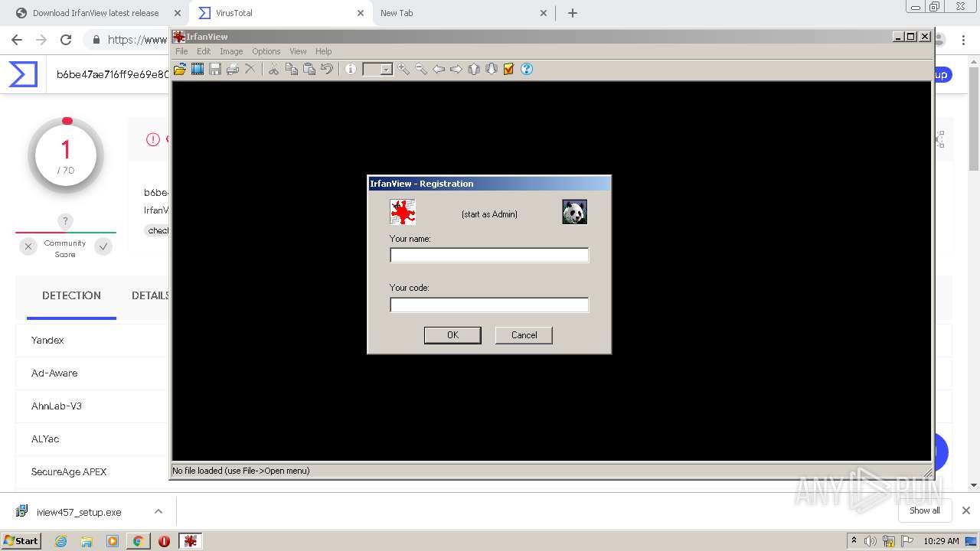Expand options chevron for iview457_setup.exe
The width and height of the screenshot is (980, 551).
tap(158, 511)
